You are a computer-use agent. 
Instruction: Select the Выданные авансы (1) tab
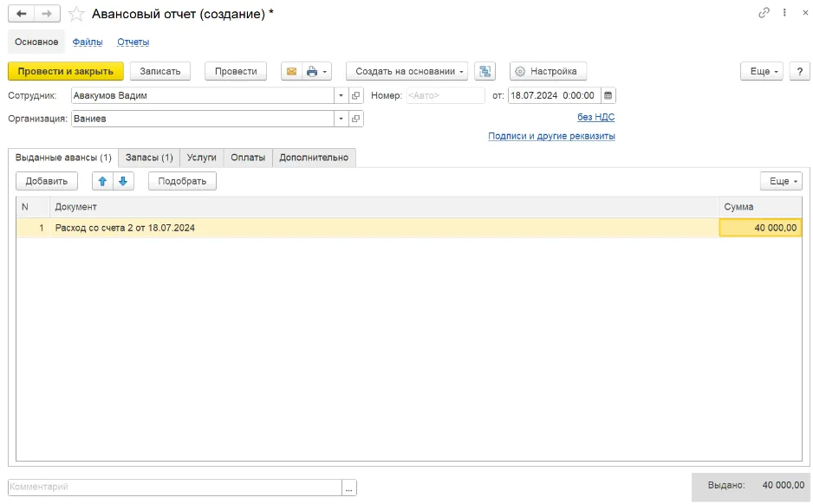click(x=63, y=158)
